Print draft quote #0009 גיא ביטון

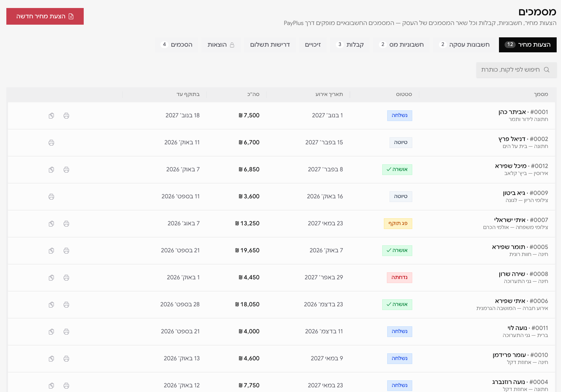pyautogui.click(x=51, y=197)
